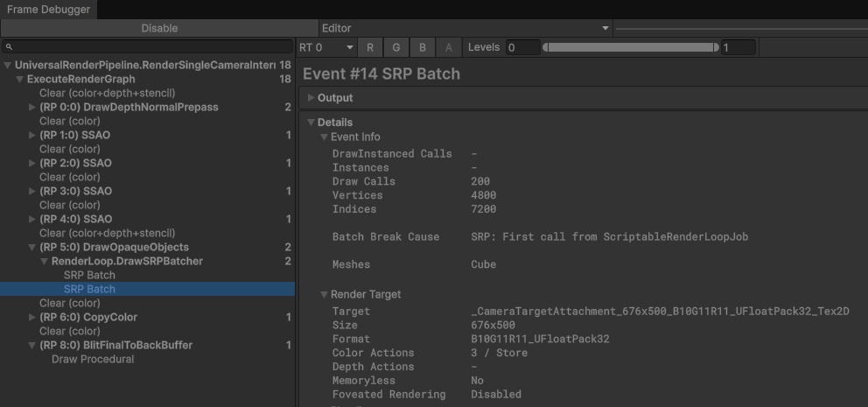Collapse the Details section
This screenshot has width=868, height=407.
click(311, 123)
